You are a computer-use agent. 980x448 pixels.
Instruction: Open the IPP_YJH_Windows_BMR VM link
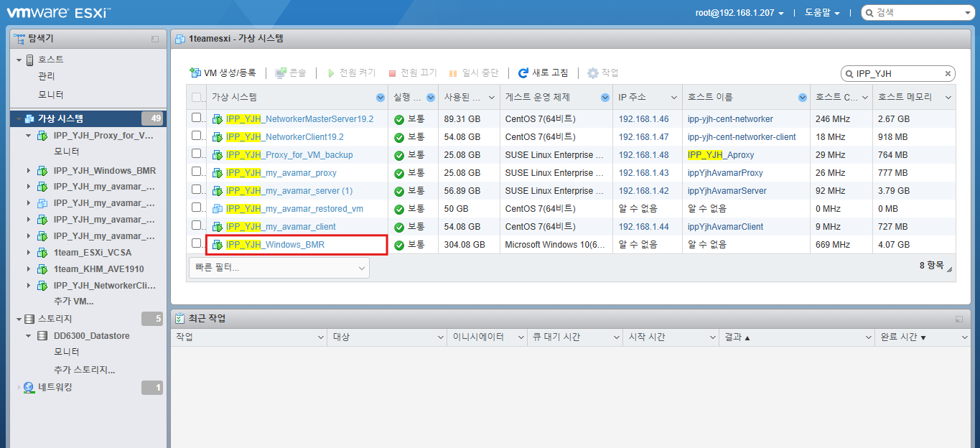pos(275,245)
